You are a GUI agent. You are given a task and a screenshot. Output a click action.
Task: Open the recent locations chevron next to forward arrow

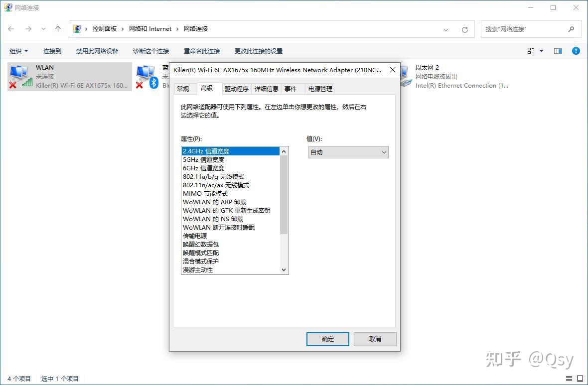[x=43, y=29]
